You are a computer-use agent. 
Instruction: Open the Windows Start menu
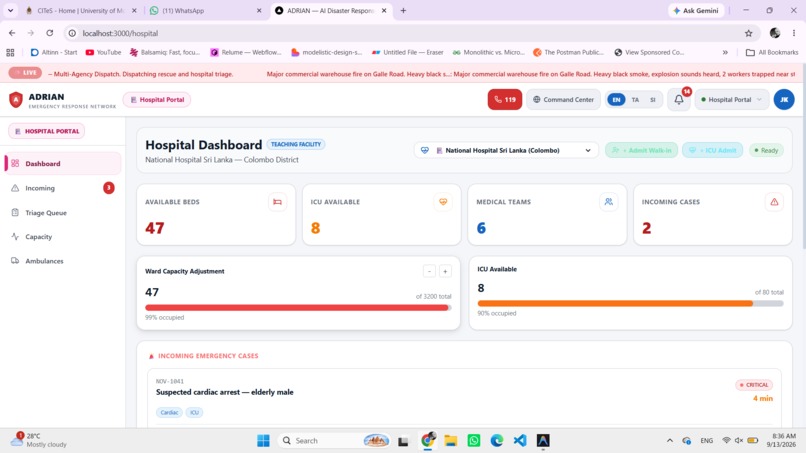point(263,441)
